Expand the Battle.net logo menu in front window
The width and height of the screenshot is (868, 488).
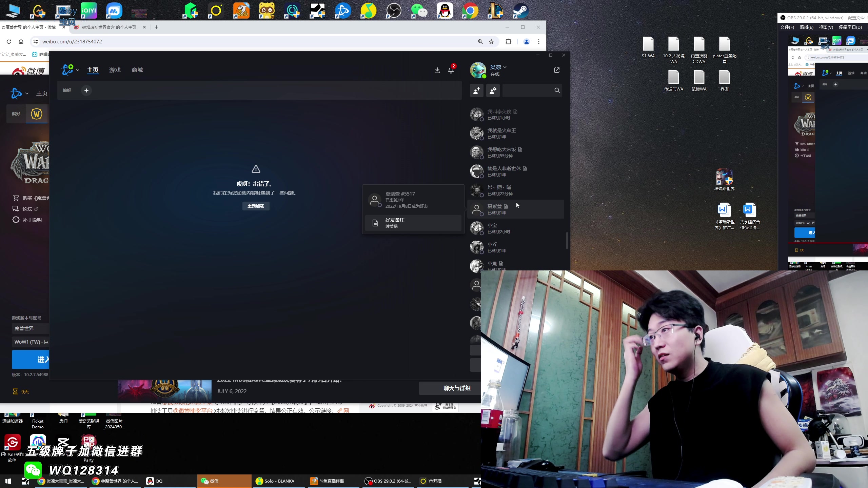point(70,70)
